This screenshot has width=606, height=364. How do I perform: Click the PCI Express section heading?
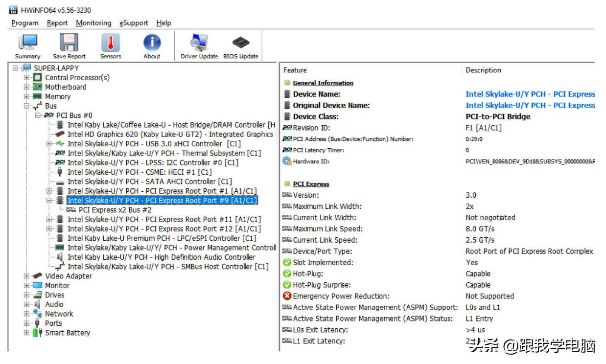[311, 184]
